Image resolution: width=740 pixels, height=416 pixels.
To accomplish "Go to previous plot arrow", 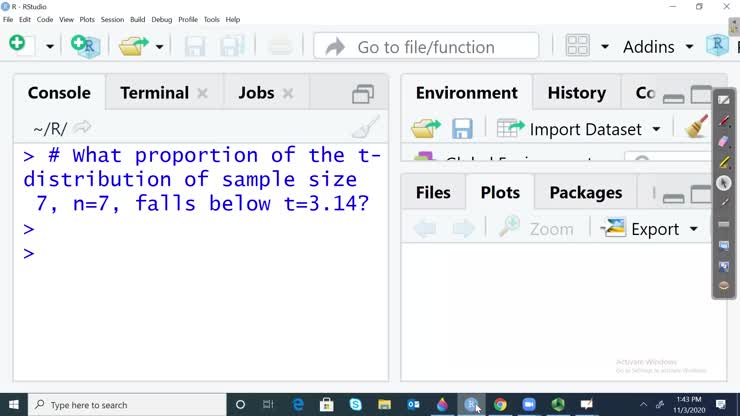I will pos(425,229).
